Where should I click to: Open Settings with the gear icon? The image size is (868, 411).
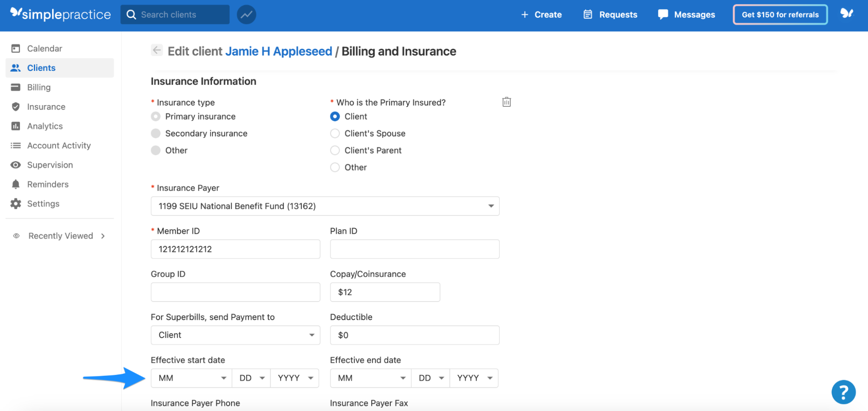click(43, 203)
